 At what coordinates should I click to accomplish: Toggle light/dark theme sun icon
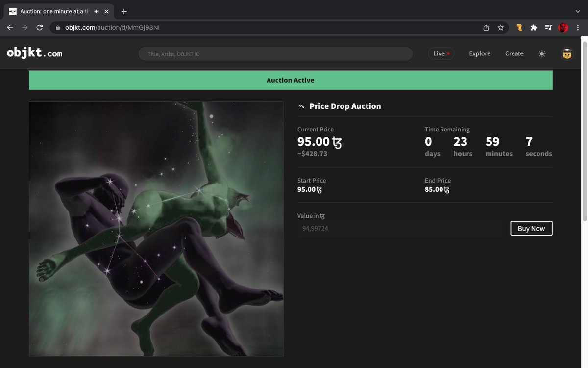[542, 53]
